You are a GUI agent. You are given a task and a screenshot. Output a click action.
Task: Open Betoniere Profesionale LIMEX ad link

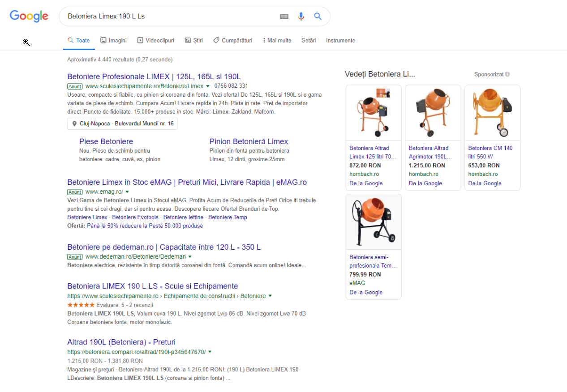coord(154,77)
